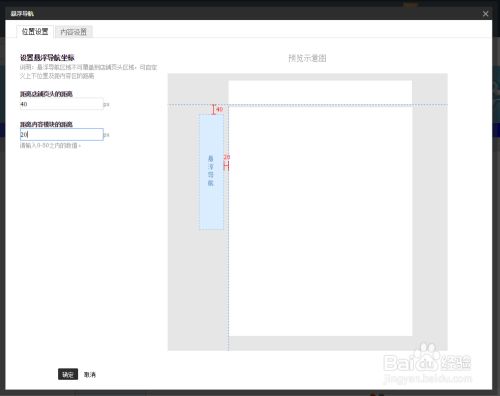Click the 距离店铺页头的距离 label
Image resolution: width=500 pixels, height=396 pixels.
pos(46,94)
